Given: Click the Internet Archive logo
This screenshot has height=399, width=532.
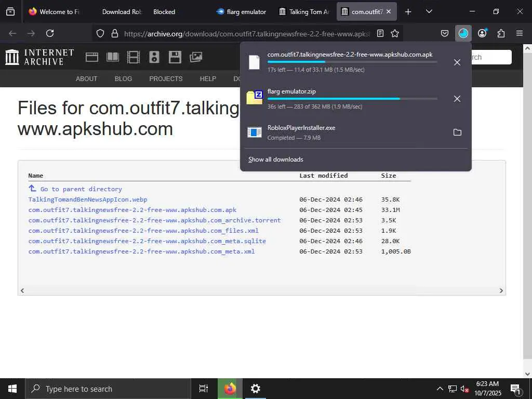Looking at the screenshot, I should coord(39,57).
